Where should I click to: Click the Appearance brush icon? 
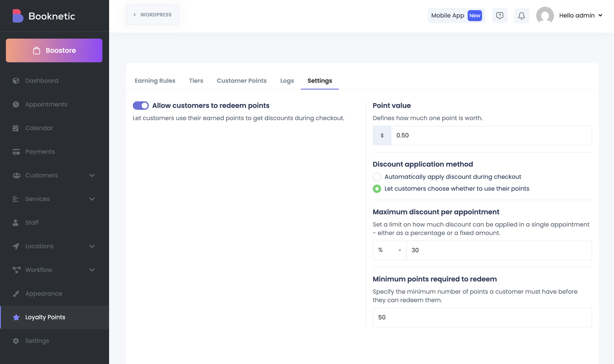click(x=16, y=294)
